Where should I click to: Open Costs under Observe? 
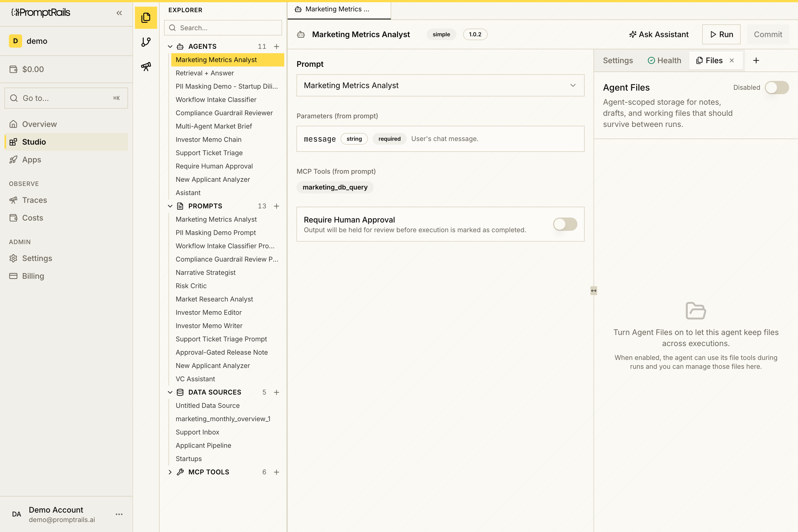coord(66,218)
